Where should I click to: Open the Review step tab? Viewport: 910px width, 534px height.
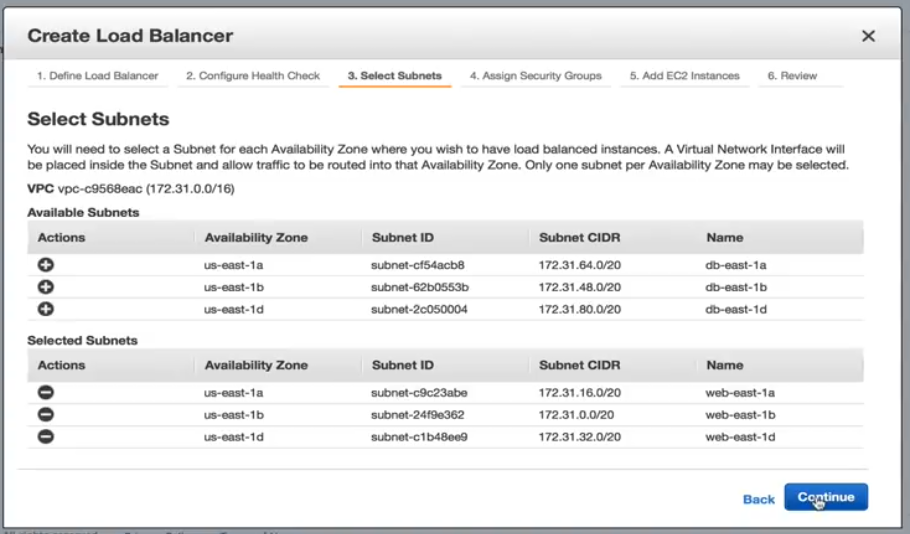792,76
